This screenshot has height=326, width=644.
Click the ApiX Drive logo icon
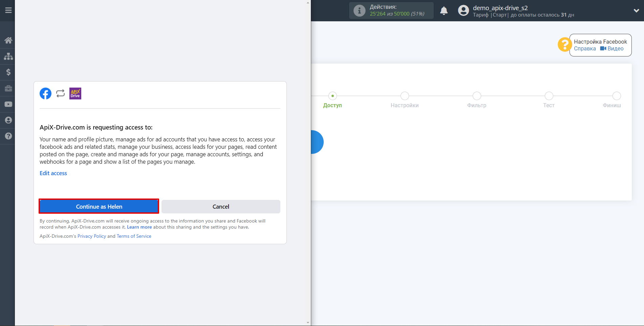click(x=75, y=93)
